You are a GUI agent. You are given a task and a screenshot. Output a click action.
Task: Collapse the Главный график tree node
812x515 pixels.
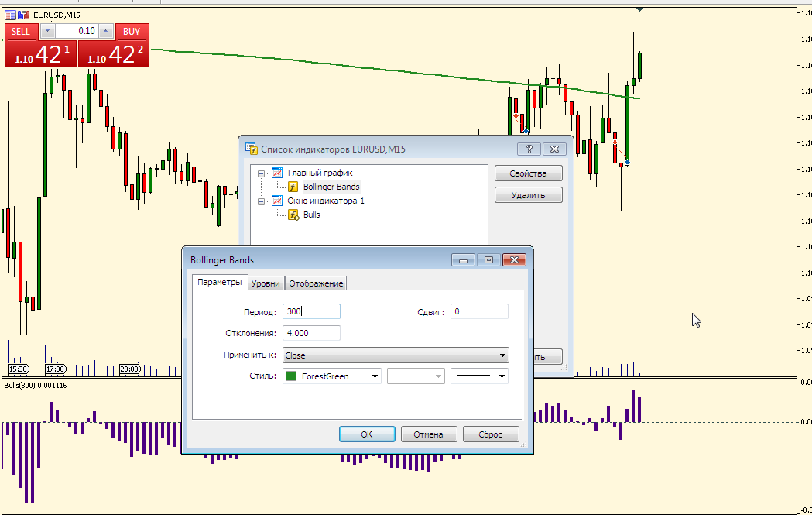pos(262,173)
